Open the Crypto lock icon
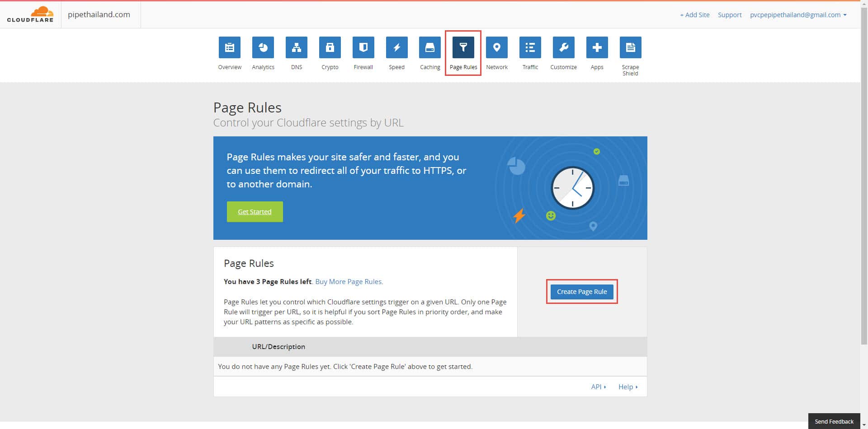The height and width of the screenshot is (429, 868). click(330, 47)
